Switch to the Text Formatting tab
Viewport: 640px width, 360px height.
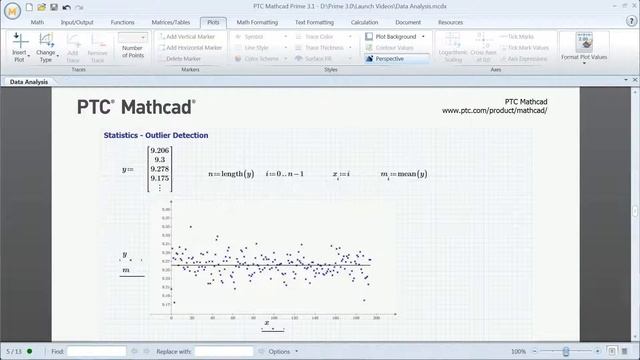(314, 22)
